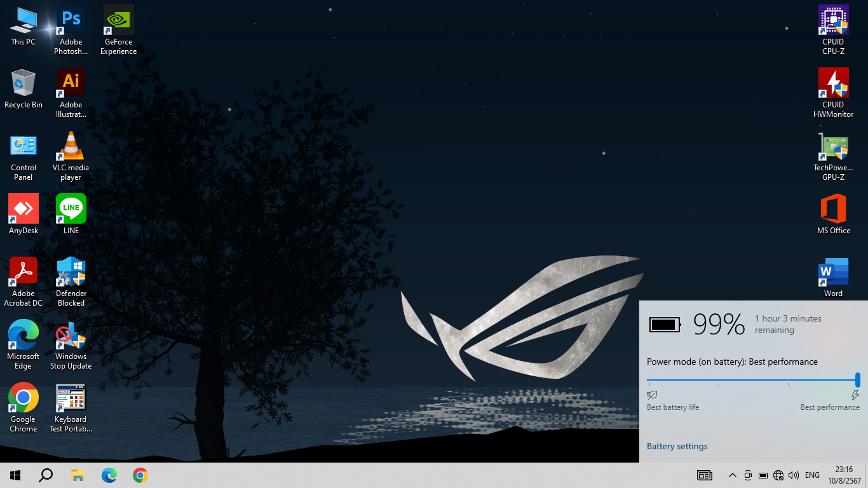868x488 pixels.
Task: Select CPUID CPU-Z desktop icon
Action: click(x=833, y=30)
